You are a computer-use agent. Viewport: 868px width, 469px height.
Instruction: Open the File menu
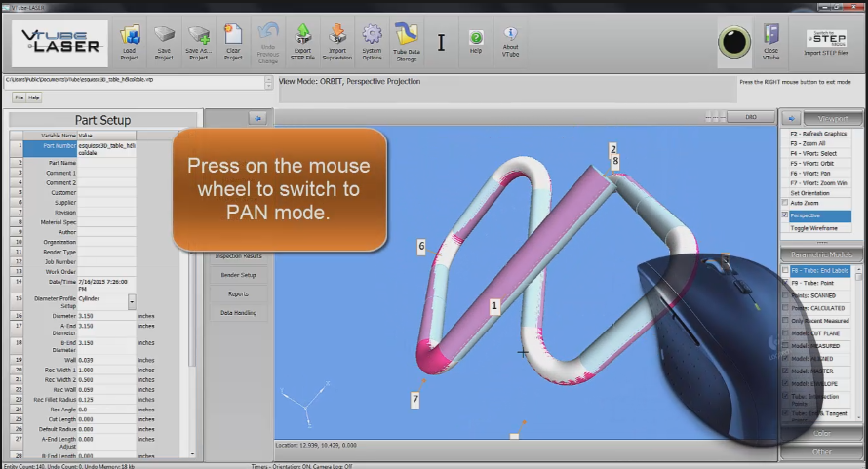tap(19, 98)
